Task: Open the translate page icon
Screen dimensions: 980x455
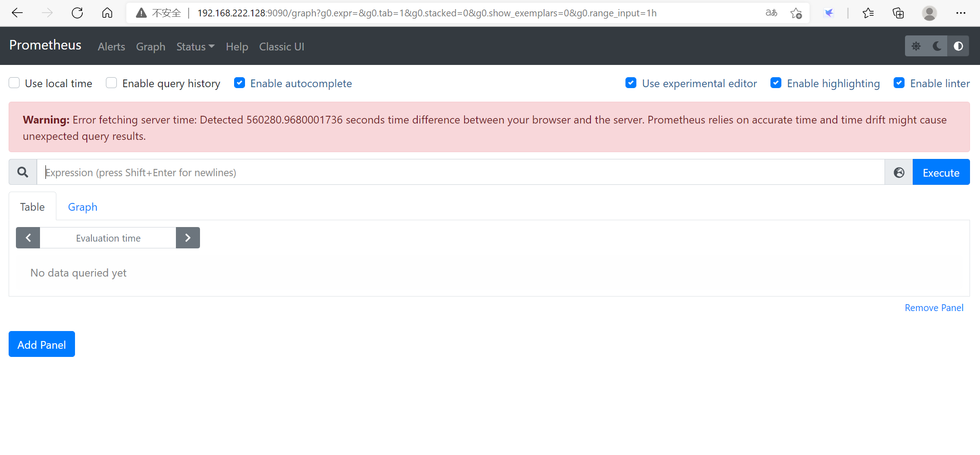Action: coord(771,13)
